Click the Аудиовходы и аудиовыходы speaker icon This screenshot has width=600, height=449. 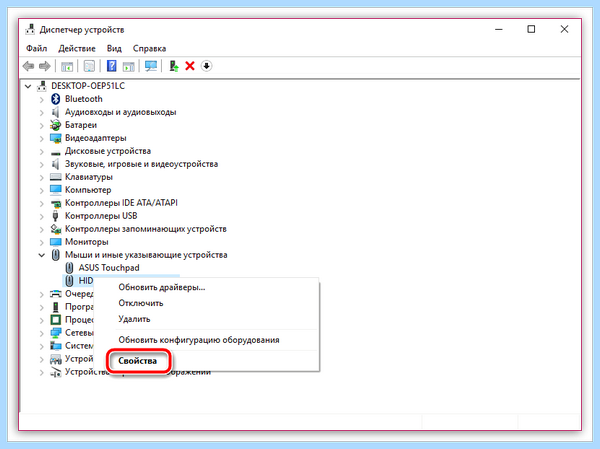pos(56,112)
